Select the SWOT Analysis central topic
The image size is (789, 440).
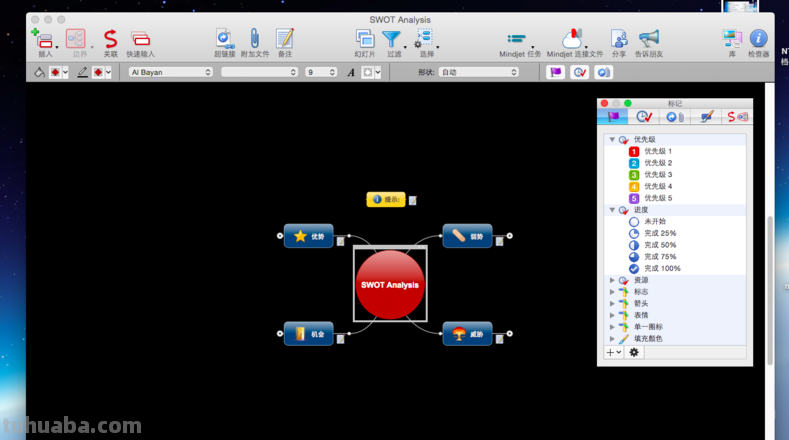[390, 285]
